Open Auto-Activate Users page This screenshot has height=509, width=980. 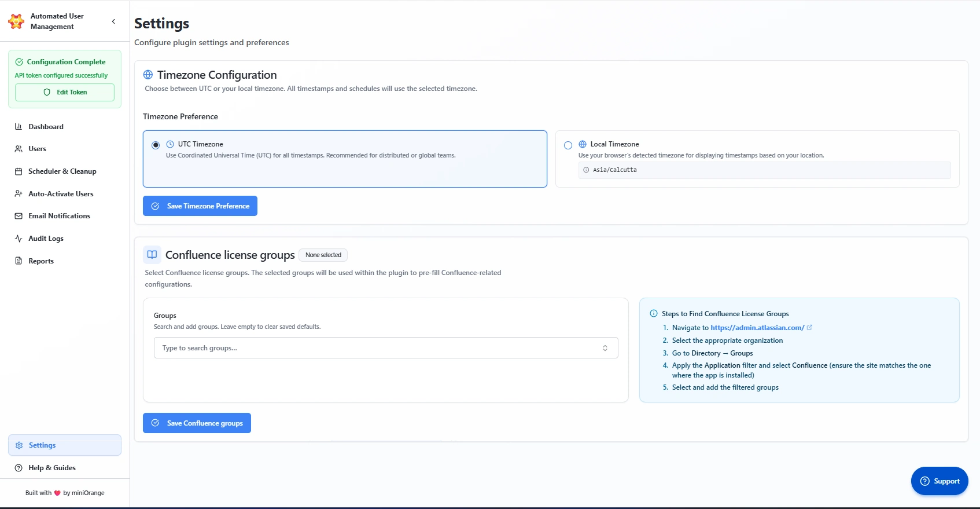tap(65, 194)
